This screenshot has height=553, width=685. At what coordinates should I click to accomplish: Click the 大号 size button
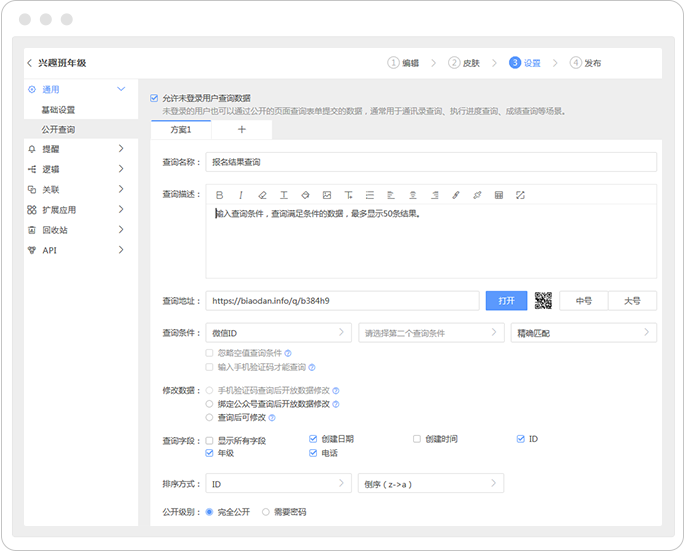(632, 300)
